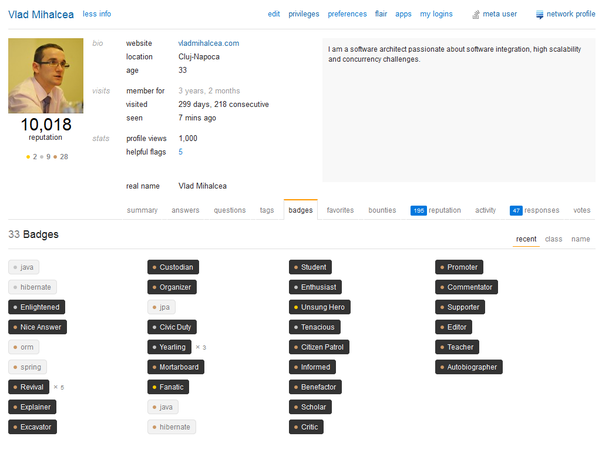Screen dimensions: 602x453
Task: Click the network profile icon
Action: [x=539, y=15]
